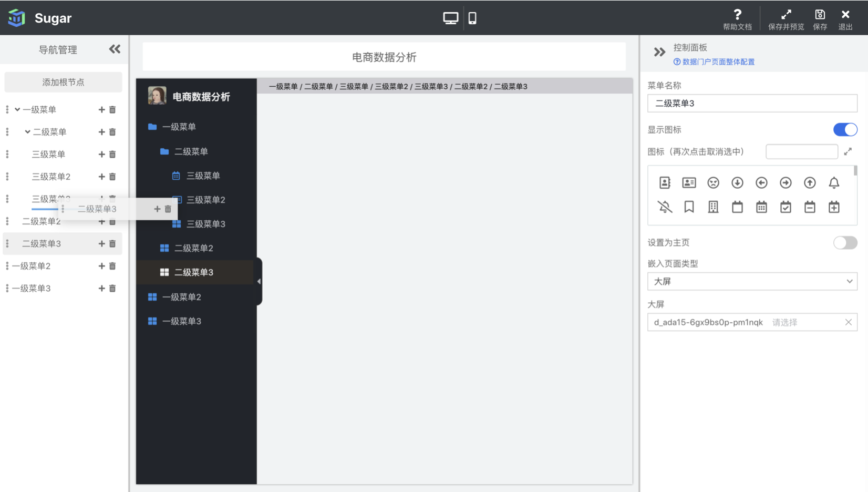Delete the 一级菜单3 tree row
Viewport: 868px width, 492px height.
click(112, 288)
